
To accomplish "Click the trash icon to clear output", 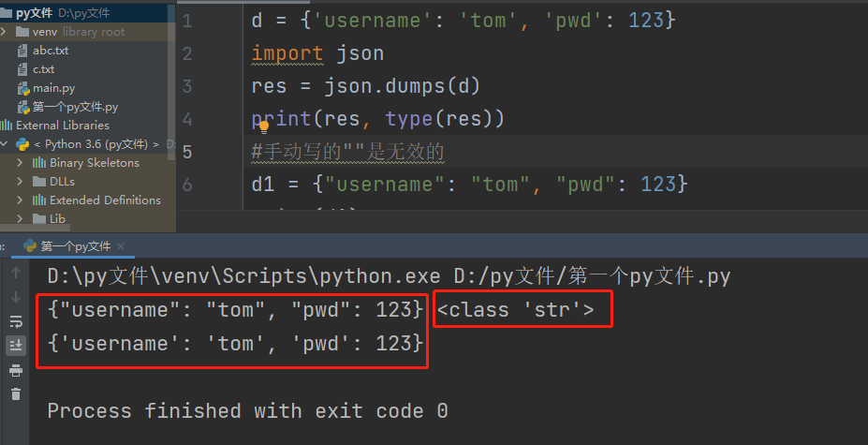I will click(x=15, y=394).
